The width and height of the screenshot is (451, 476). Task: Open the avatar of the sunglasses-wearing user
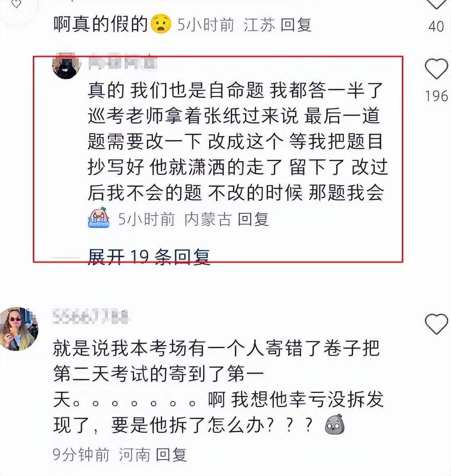19,329
